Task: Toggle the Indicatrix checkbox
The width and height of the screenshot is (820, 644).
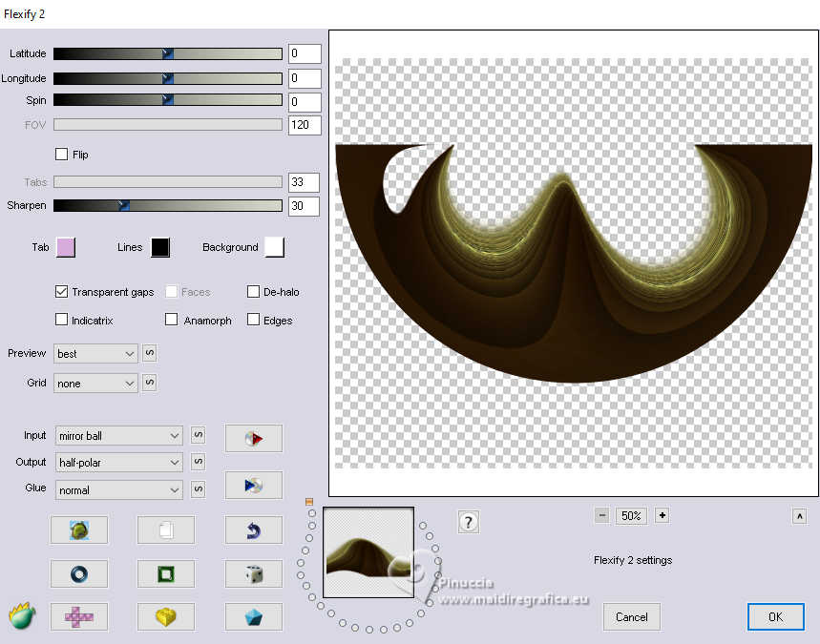Action: pyautogui.click(x=61, y=320)
